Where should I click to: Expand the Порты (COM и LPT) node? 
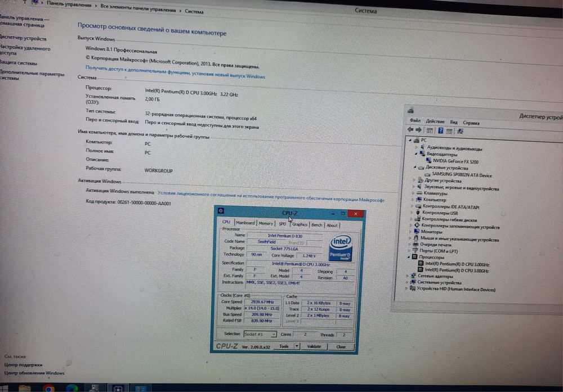(x=409, y=250)
